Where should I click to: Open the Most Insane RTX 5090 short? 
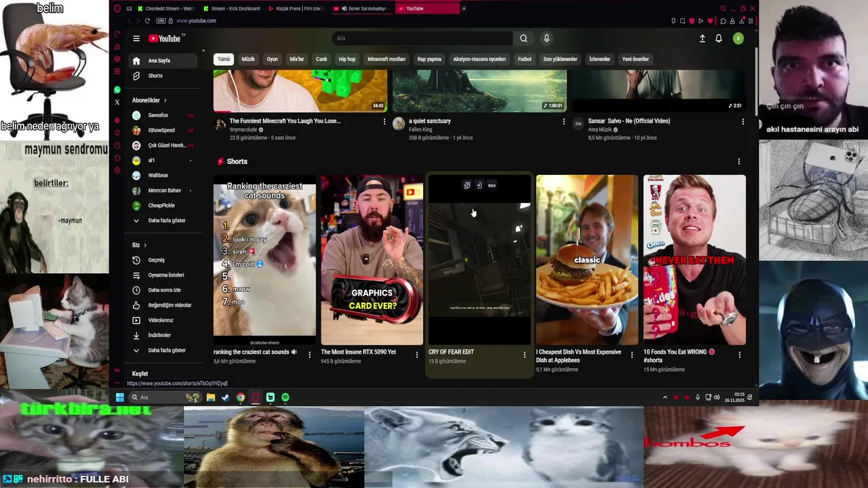[372, 260]
